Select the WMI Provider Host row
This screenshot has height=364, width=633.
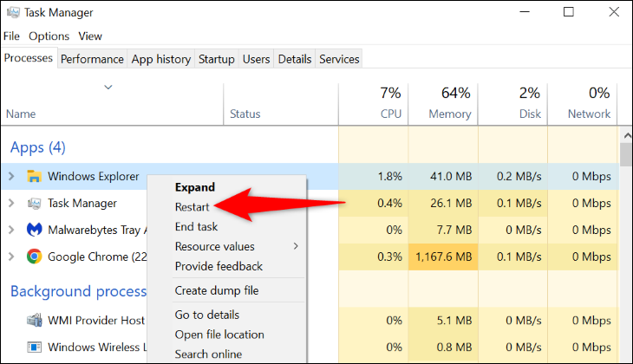[96, 321]
